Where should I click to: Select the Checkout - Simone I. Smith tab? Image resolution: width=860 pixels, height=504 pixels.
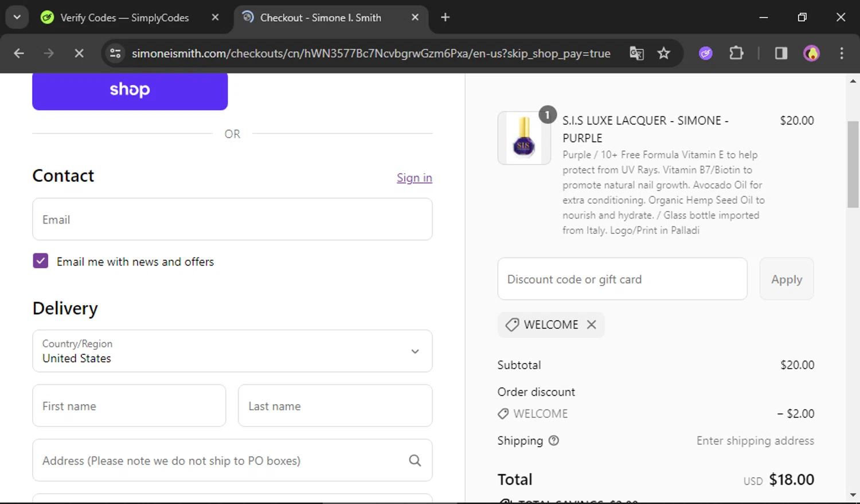(x=320, y=17)
